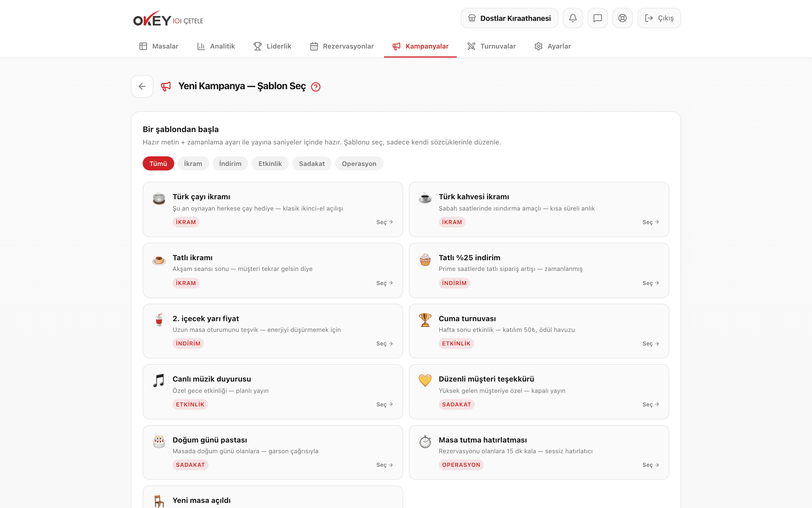
Task: Click the Çıkış logout button
Action: pyautogui.click(x=659, y=18)
